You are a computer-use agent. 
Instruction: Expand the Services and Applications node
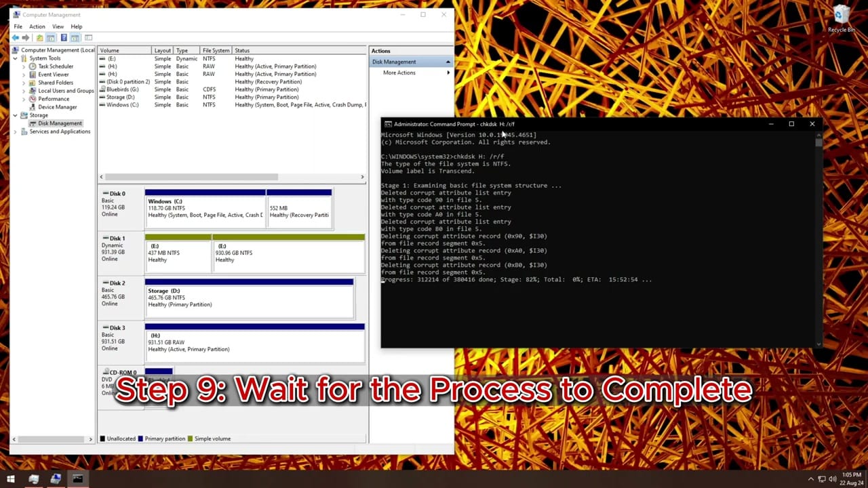point(15,131)
